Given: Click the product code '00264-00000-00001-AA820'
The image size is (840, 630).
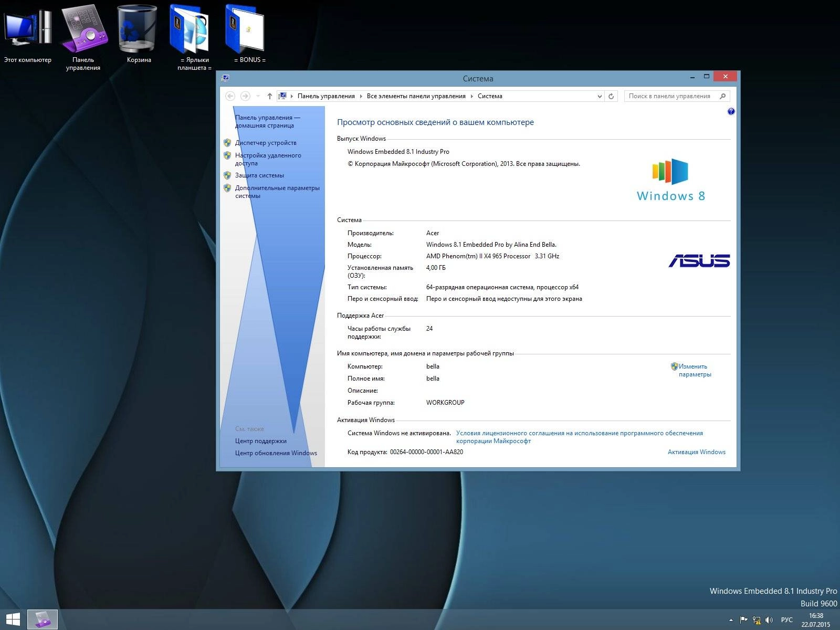Looking at the screenshot, I should pos(426,452).
